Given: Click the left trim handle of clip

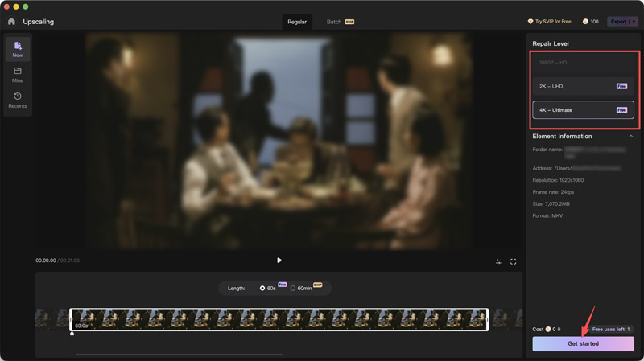Looking at the screenshot, I should [x=71, y=319].
